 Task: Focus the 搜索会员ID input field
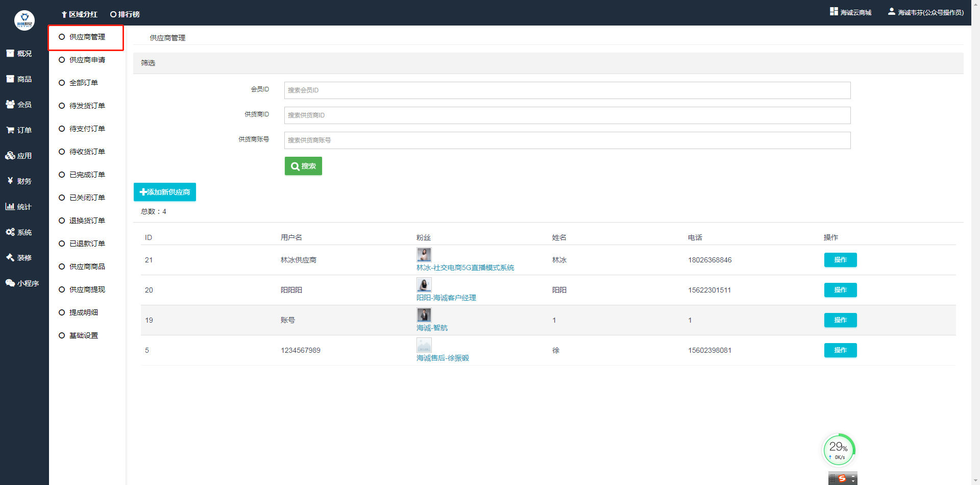click(567, 90)
